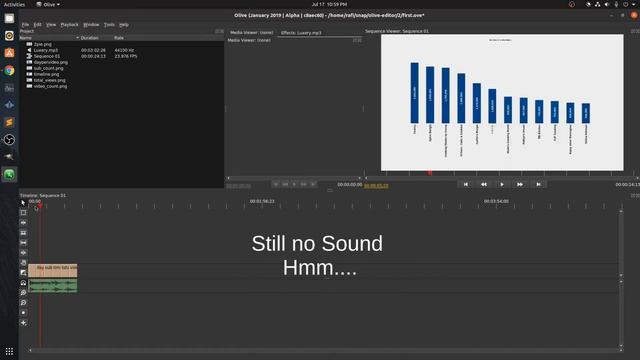Open OBS Studio from dock
Screen dimensions: 640x360
(9, 140)
